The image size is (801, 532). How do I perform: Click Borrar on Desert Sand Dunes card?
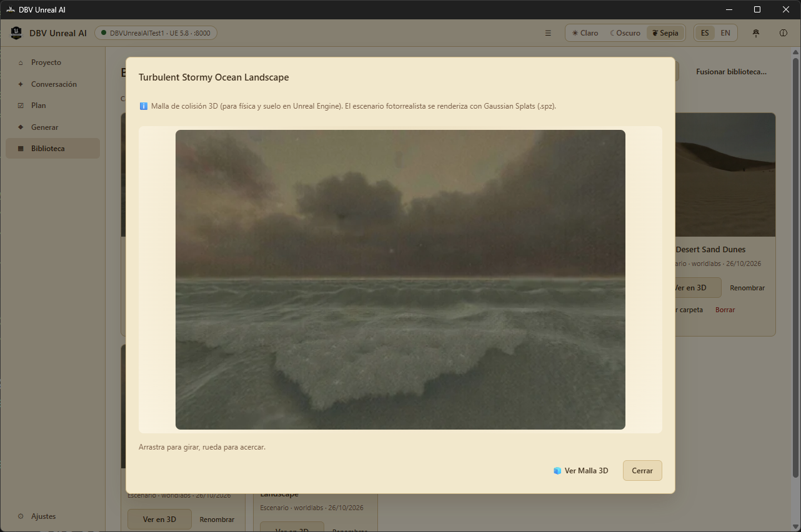coord(725,310)
